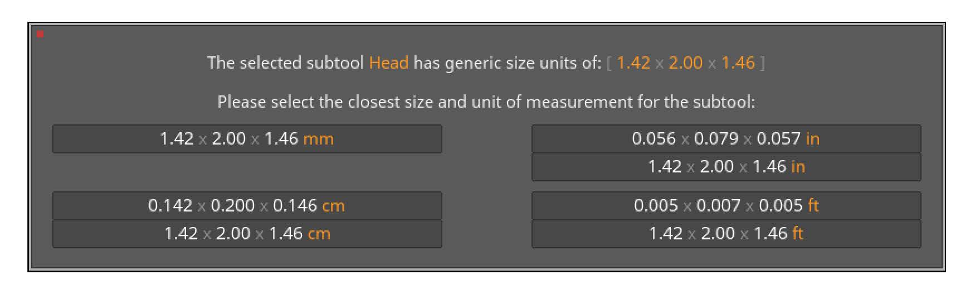Click the orange mm unit label
980x308 pixels.
click(318, 139)
